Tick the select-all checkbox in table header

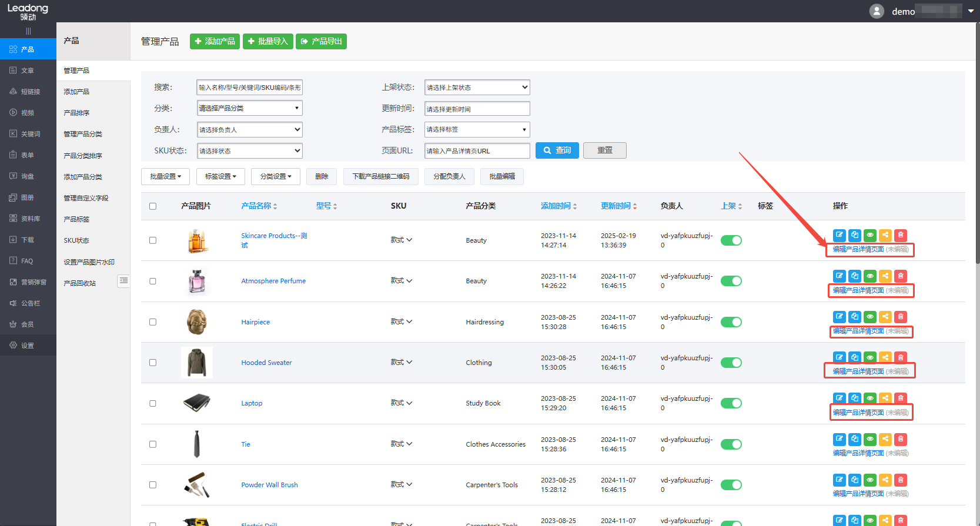coord(153,206)
